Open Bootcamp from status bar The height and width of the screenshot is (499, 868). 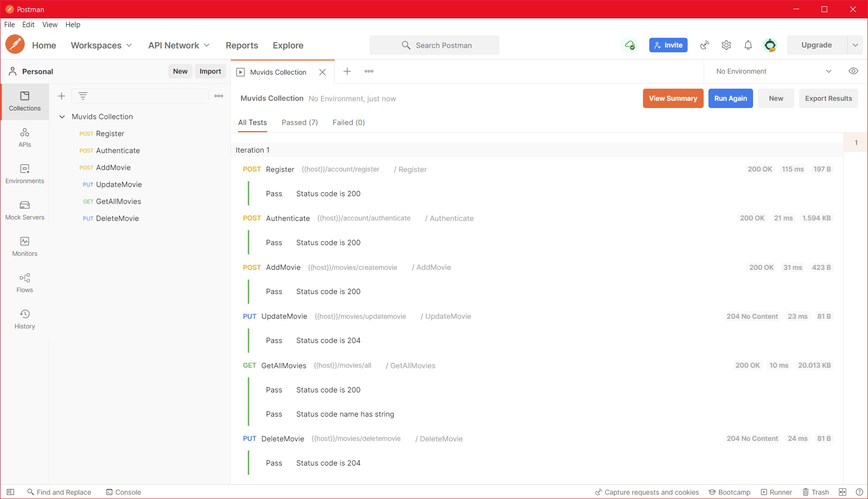(x=730, y=492)
